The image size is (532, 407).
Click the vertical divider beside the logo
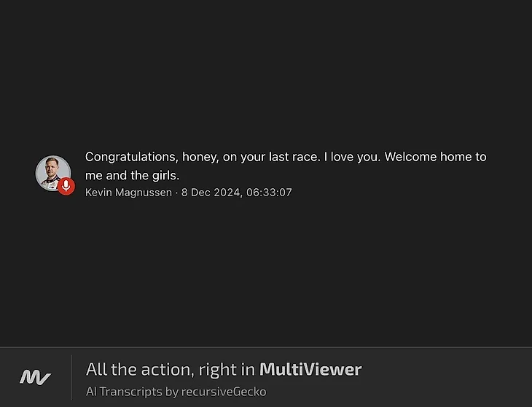coord(71,377)
